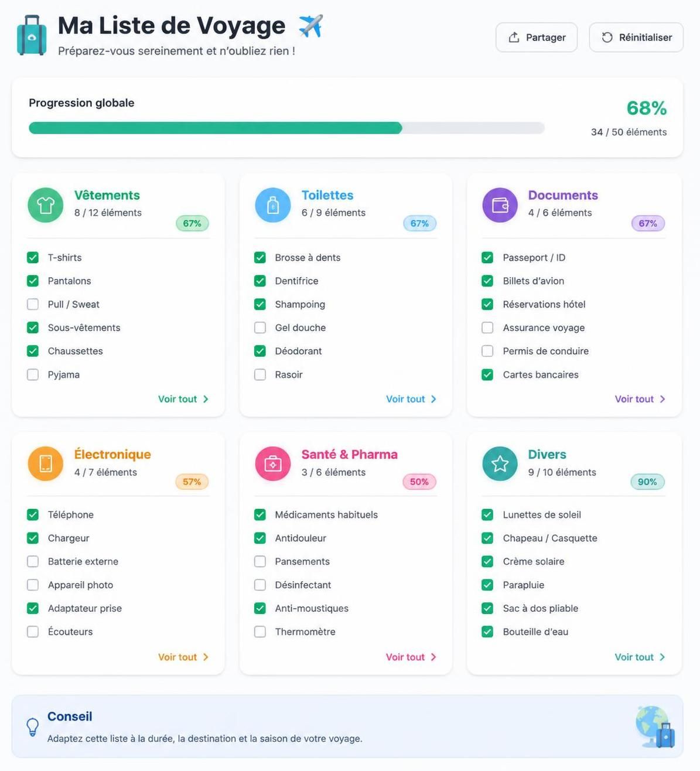Click the orange tablet Électronique icon
The image size is (700, 771).
click(46, 463)
